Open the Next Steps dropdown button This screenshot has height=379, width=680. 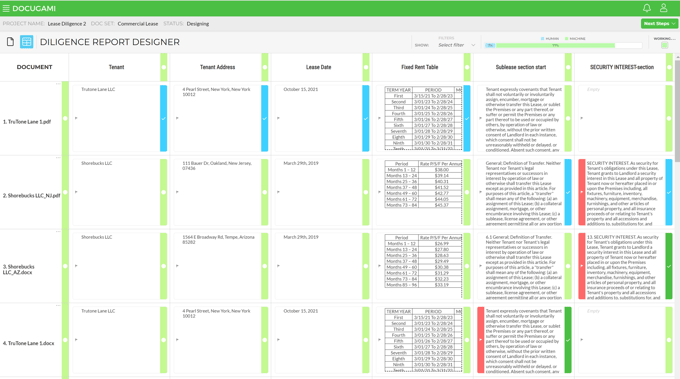pos(659,23)
